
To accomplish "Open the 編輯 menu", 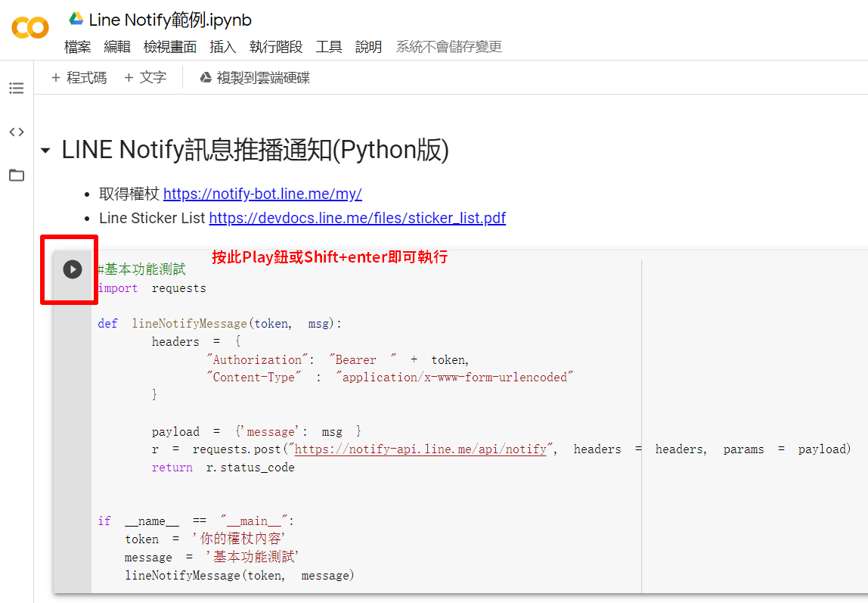I will click(117, 47).
